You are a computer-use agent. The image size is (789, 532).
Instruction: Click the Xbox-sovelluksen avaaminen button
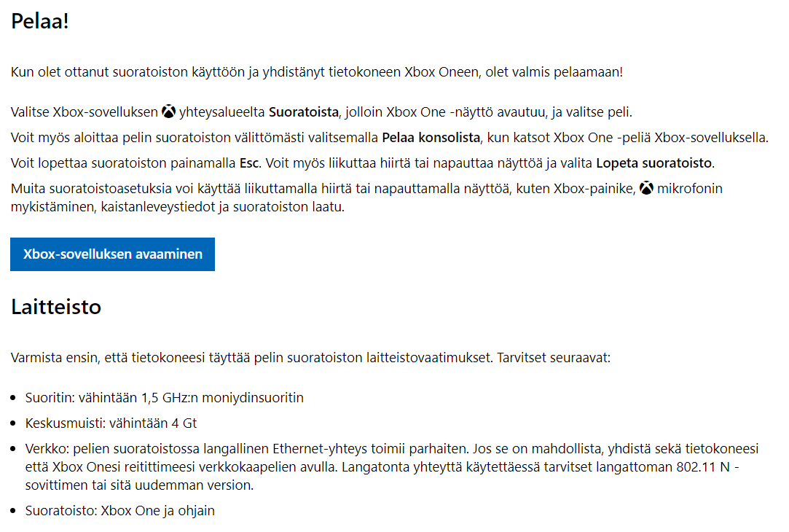pos(112,254)
